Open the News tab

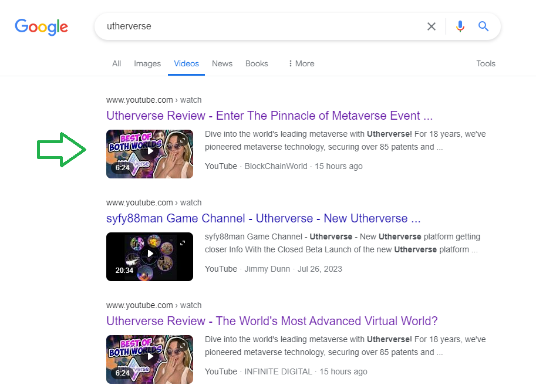(x=222, y=63)
